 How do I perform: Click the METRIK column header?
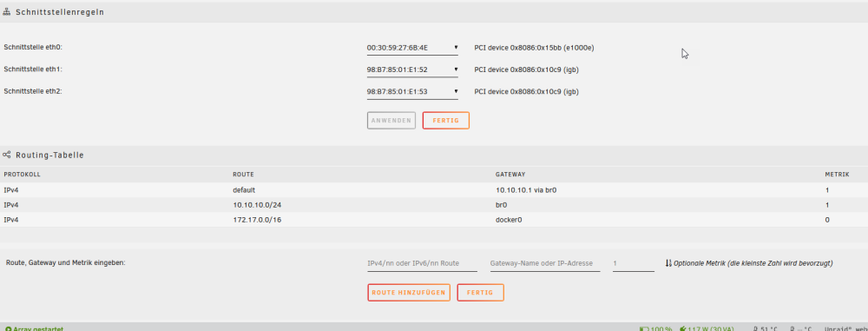click(x=837, y=175)
